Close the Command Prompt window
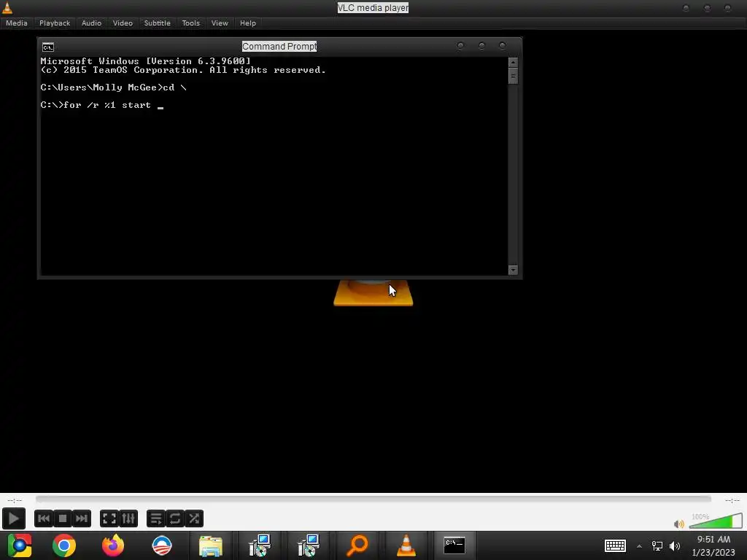 coord(503,46)
